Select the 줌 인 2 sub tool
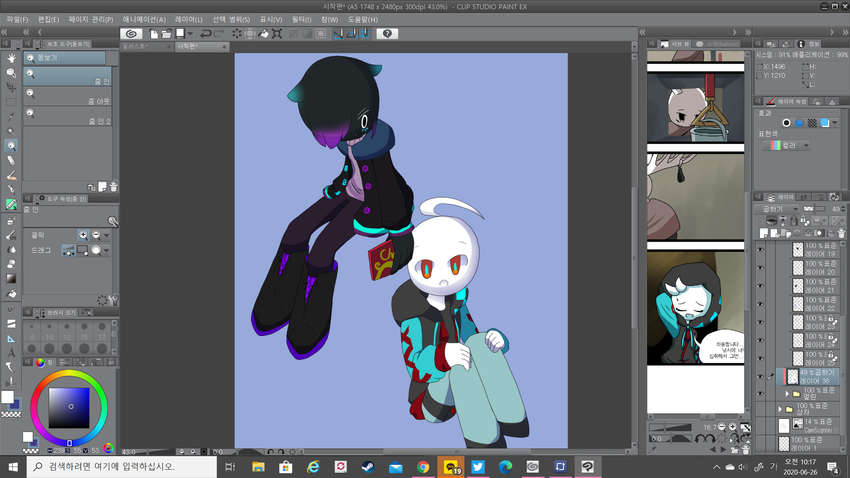The width and height of the screenshot is (850, 478). [x=67, y=117]
